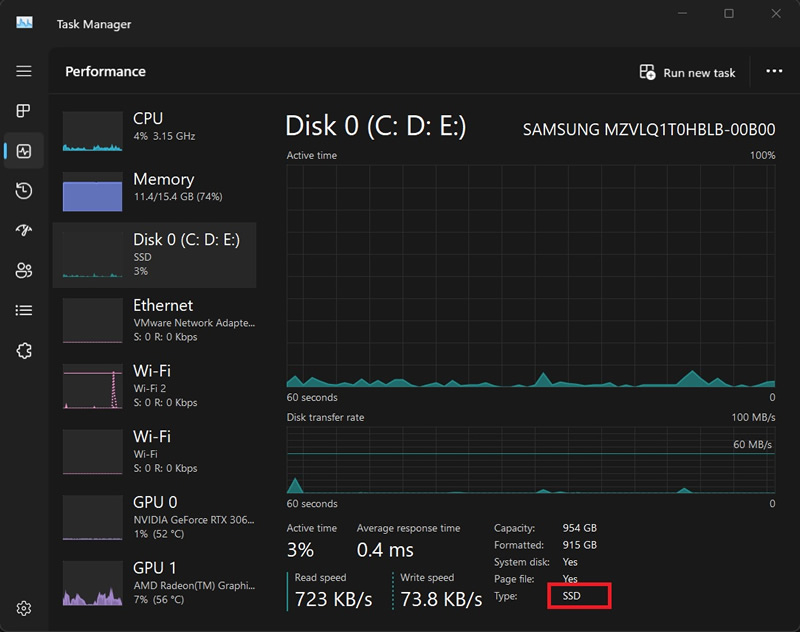Select the Performance graph icon in sidebar
Viewport: 800px width, 632px height.
(x=24, y=151)
